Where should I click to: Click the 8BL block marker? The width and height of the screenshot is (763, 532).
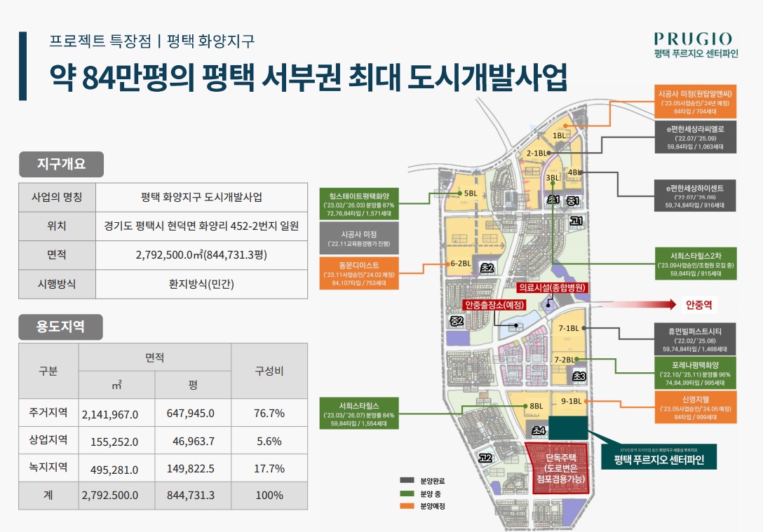(536, 406)
